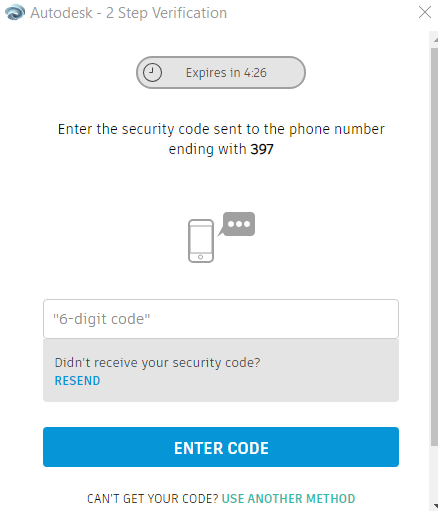Focus the 6-digit code input field
This screenshot has width=438, height=511.
221,319
